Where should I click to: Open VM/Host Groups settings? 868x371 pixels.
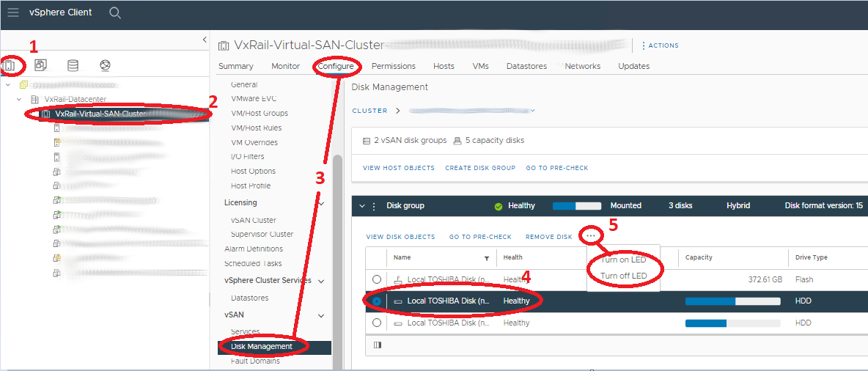click(x=259, y=113)
